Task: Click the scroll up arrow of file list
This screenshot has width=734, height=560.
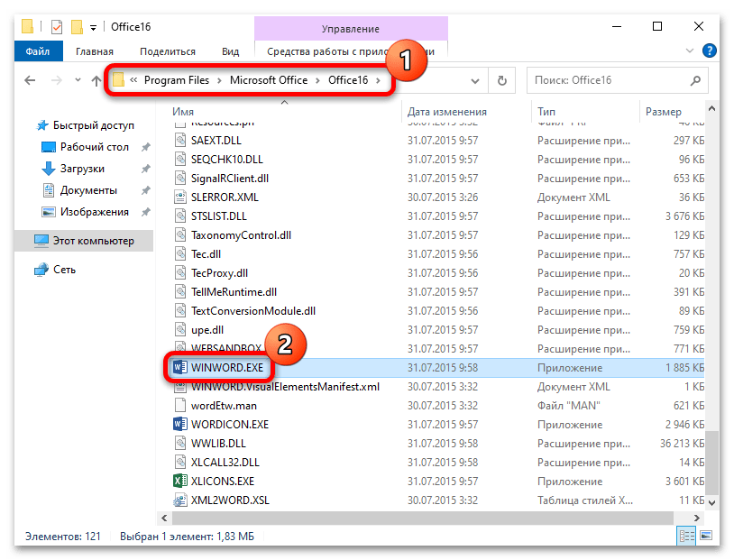Action: (711, 108)
